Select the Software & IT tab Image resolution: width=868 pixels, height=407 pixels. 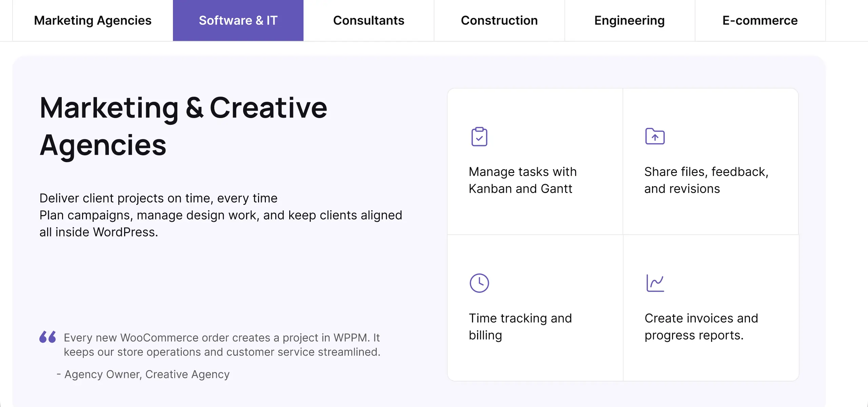pos(238,20)
